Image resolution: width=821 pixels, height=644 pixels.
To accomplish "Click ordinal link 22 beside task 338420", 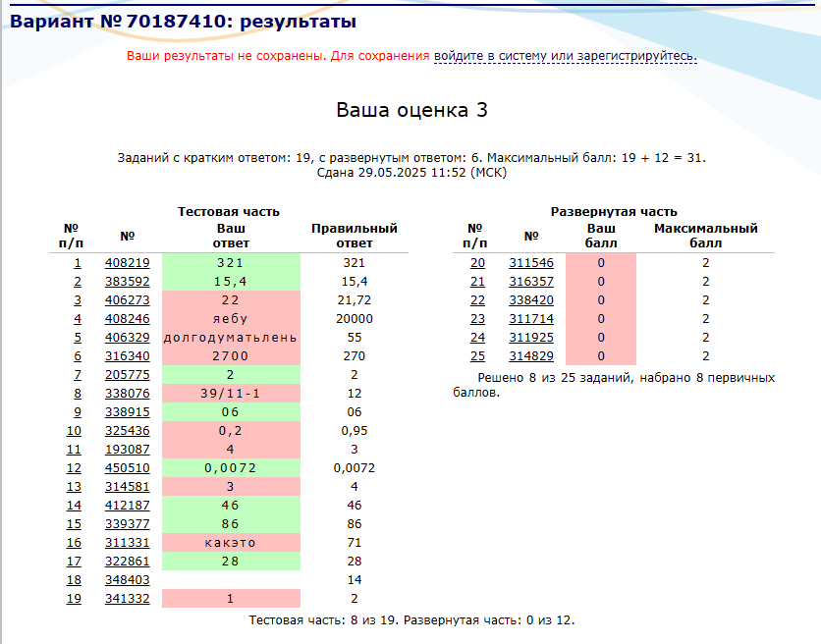I will point(477,300).
